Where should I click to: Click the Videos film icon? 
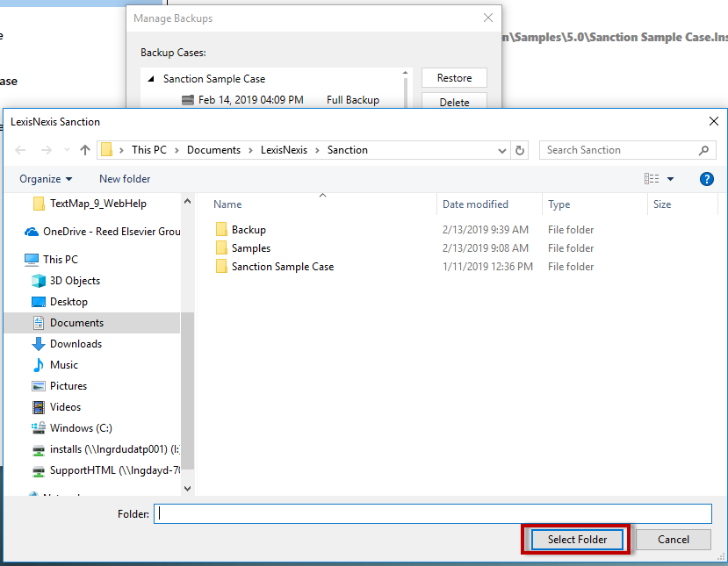pyautogui.click(x=38, y=407)
